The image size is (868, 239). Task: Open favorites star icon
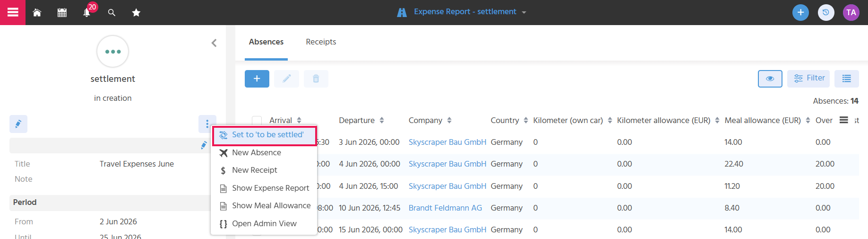coord(136,13)
